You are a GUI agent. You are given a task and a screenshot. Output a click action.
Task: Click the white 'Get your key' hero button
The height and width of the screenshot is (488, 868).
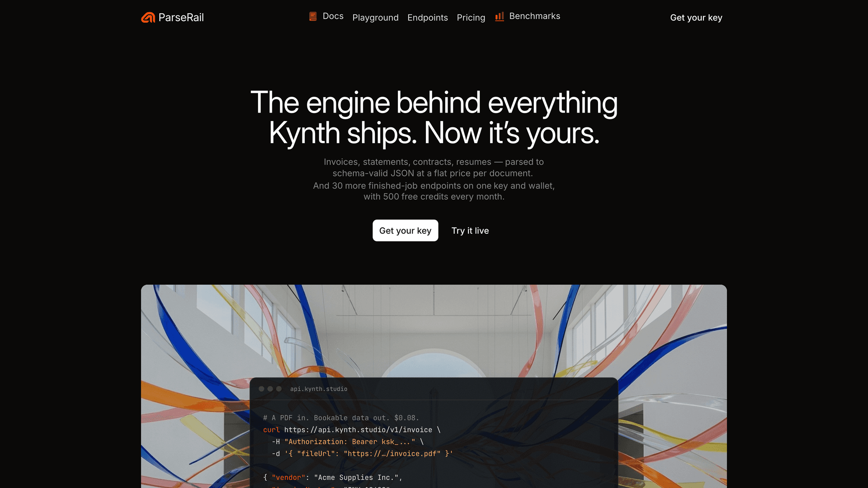405,230
